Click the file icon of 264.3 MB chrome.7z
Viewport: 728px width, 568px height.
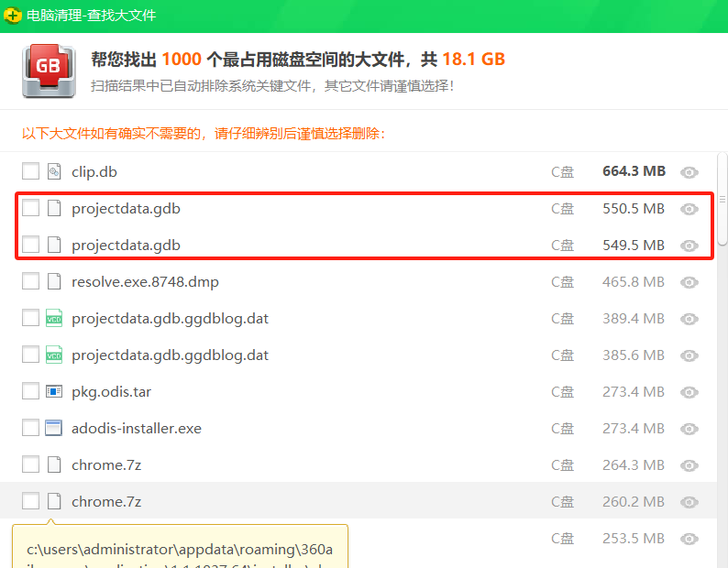point(54,464)
